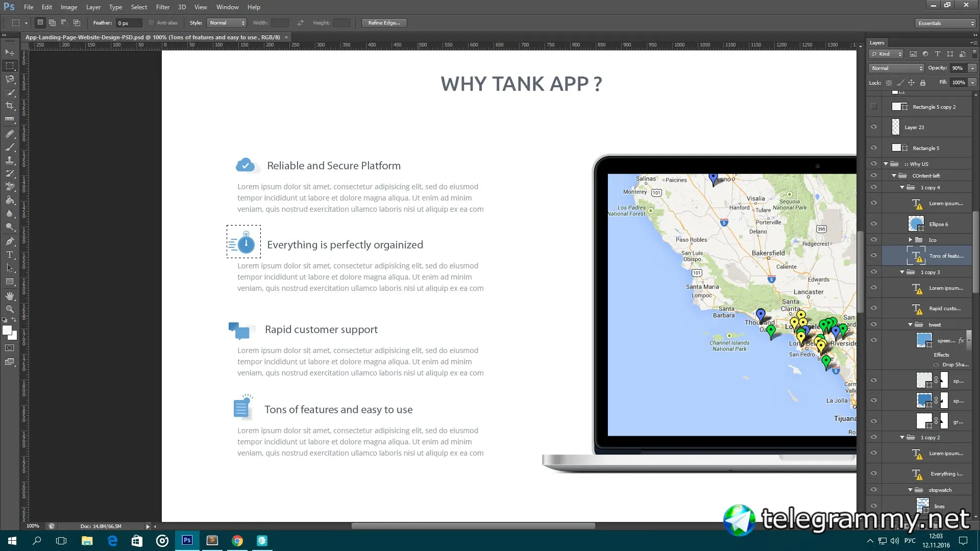This screenshot has height=551, width=980.
Task: Select the Zoom tool in toolbar
Action: tap(10, 309)
